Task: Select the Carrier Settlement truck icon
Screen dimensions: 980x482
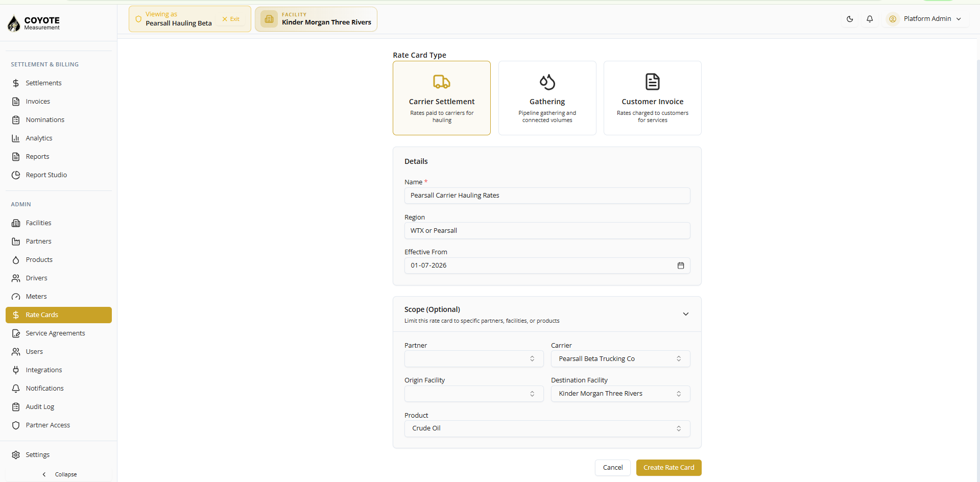Action: point(442,82)
